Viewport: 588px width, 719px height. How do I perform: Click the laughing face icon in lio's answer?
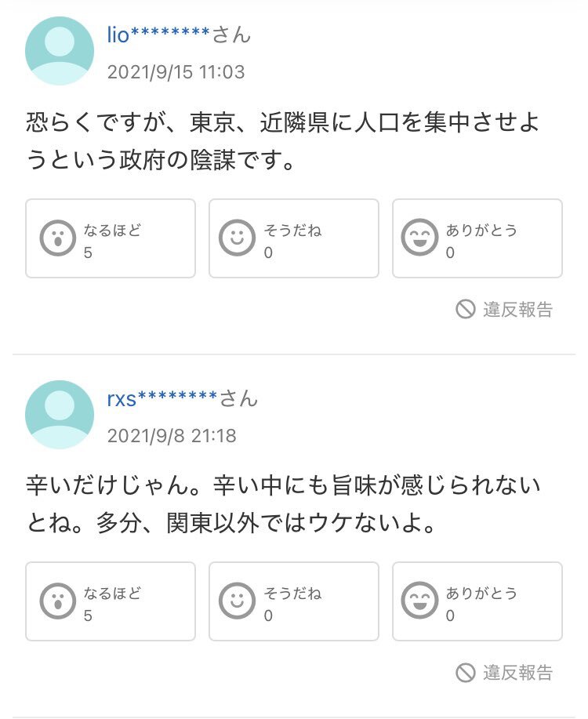(x=419, y=237)
